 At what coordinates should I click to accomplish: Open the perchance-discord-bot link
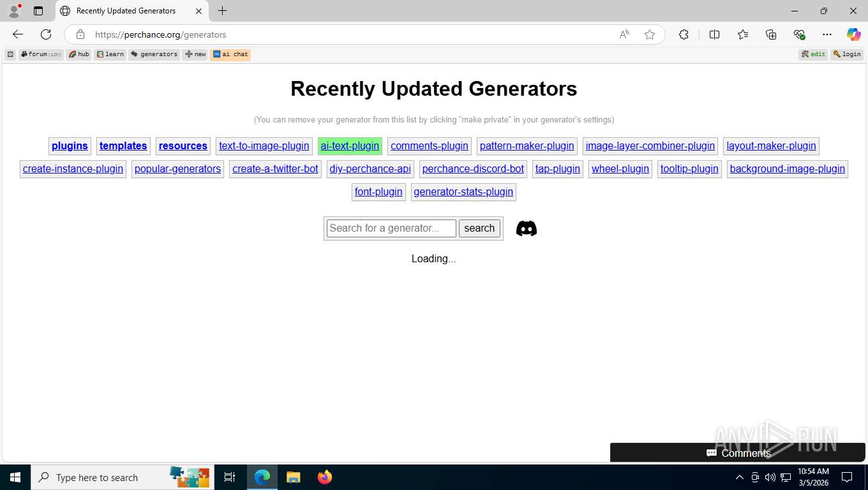[473, 169]
